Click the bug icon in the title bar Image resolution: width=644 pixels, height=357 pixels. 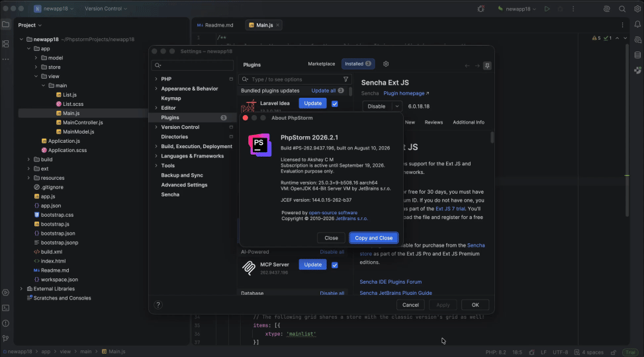point(481,9)
